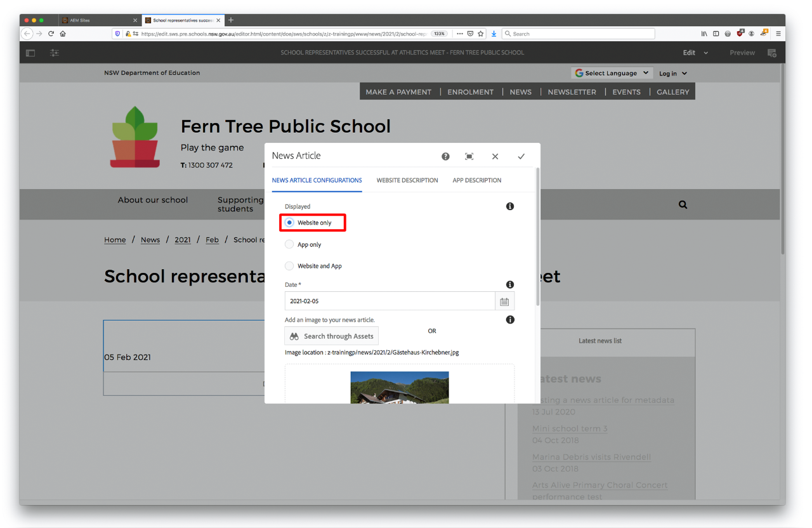Select the Website only radio button
The height and width of the screenshot is (528, 812).
click(x=289, y=223)
